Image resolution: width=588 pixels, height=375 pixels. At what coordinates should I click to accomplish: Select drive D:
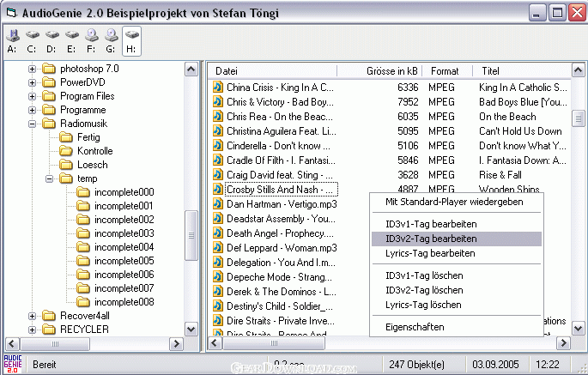coord(52,41)
